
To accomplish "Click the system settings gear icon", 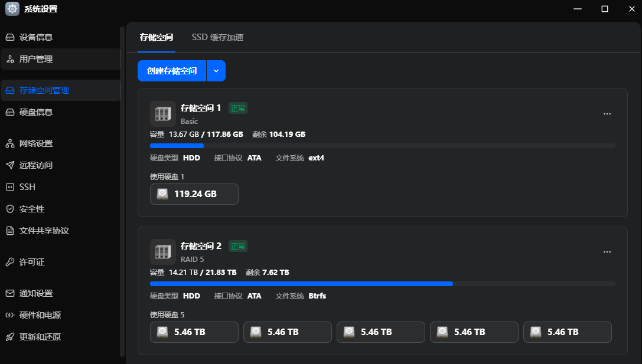I will point(12,9).
